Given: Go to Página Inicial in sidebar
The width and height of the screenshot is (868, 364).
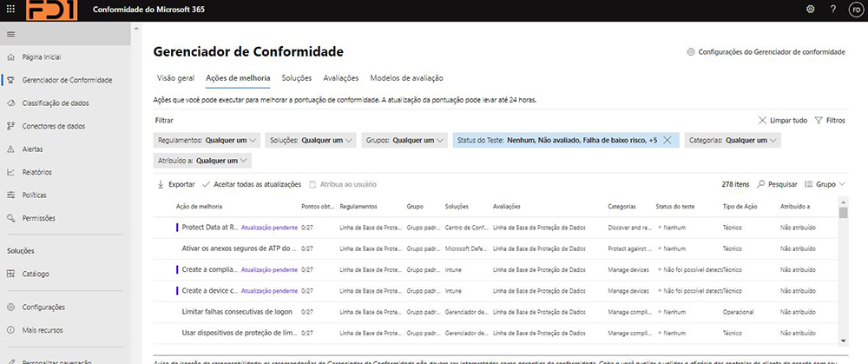Looking at the screenshot, I should (x=42, y=57).
